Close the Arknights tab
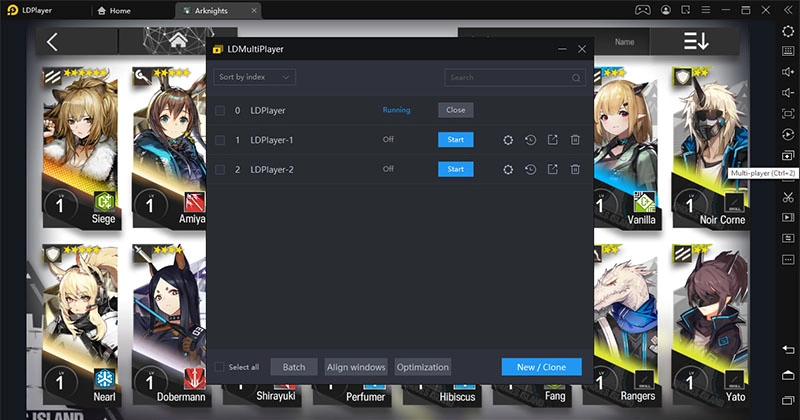The image size is (800, 420). [x=254, y=11]
